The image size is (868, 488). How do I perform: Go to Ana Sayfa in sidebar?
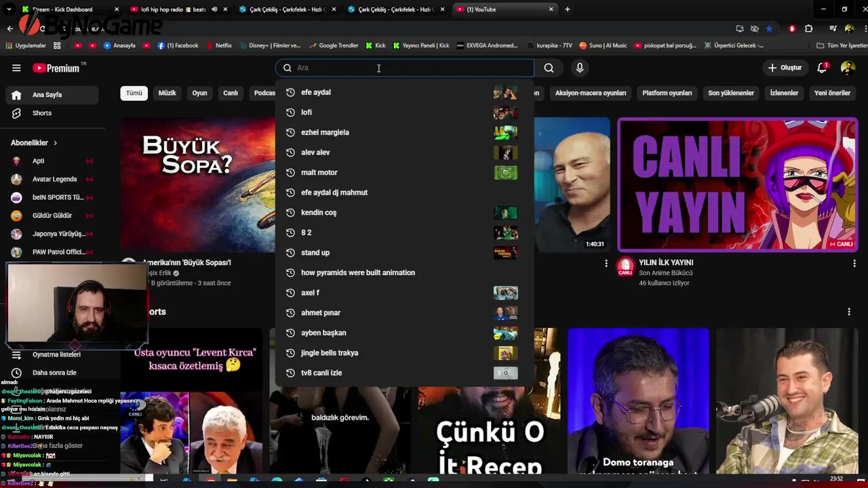click(x=52, y=95)
